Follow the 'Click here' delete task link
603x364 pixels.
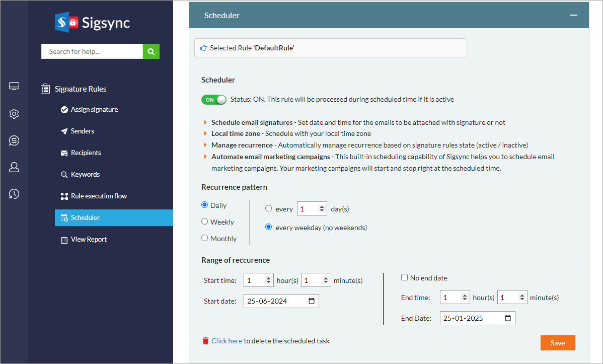pos(227,341)
